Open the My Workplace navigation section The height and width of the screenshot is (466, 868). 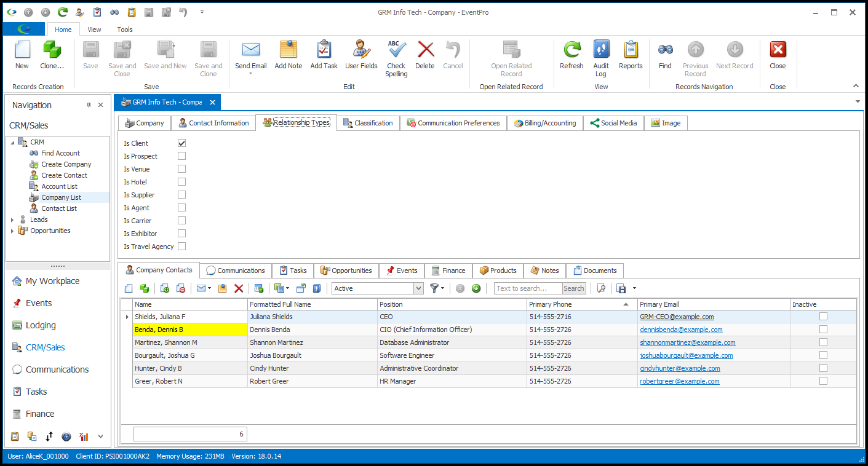[52, 281]
